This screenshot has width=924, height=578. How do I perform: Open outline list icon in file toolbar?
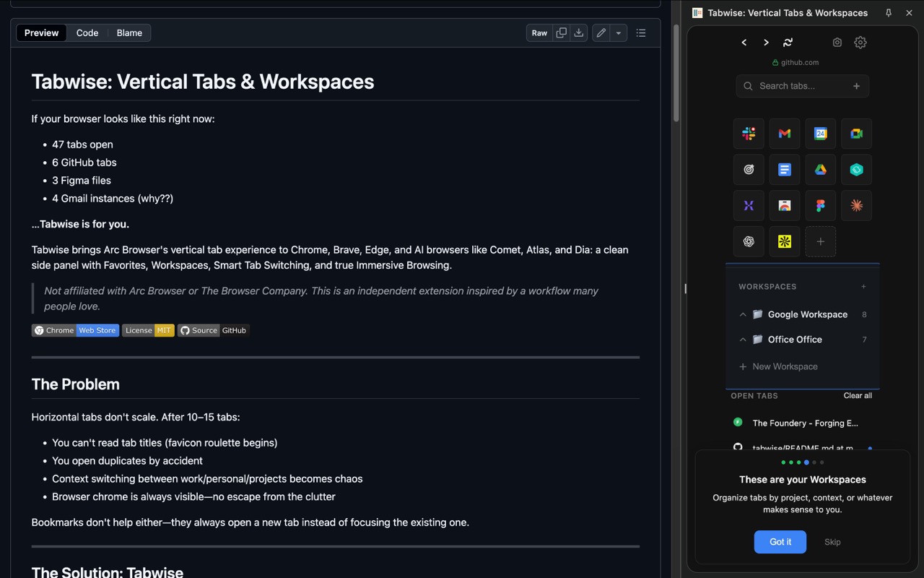coord(641,33)
